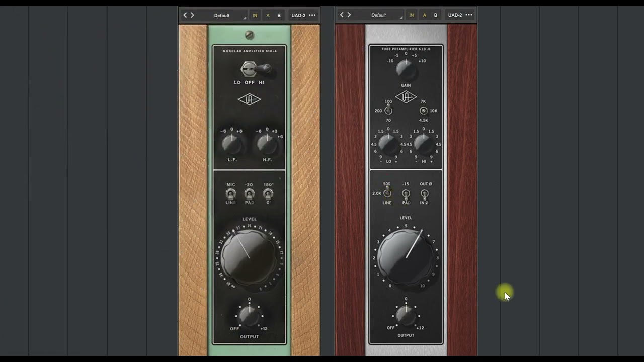This screenshot has height=362, width=644.
Task: Select B state in 610-A window
Action: pyautogui.click(x=279, y=15)
